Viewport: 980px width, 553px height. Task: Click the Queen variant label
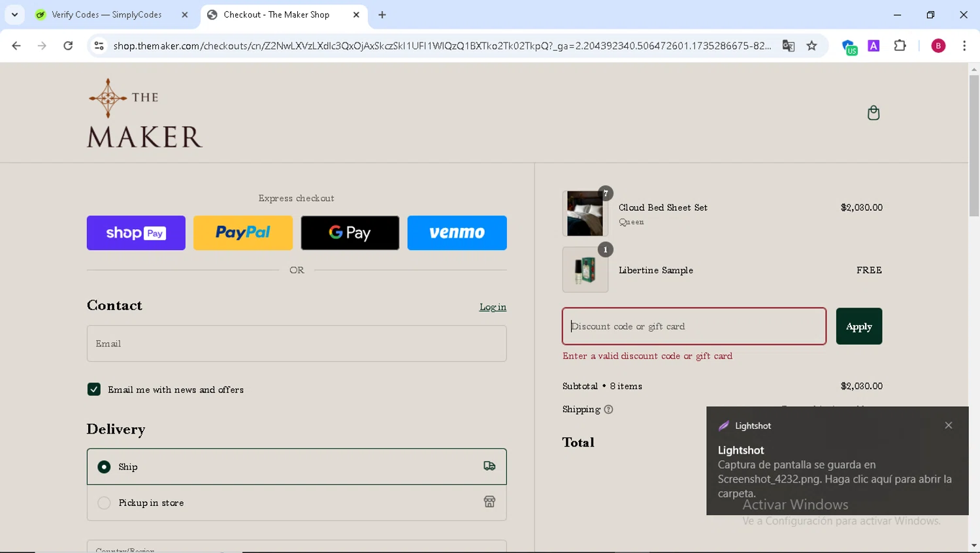click(x=631, y=222)
